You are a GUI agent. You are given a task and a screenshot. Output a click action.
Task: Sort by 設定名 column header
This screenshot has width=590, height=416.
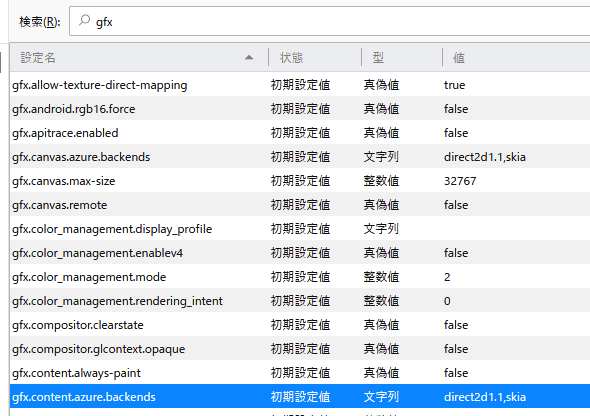(139, 58)
